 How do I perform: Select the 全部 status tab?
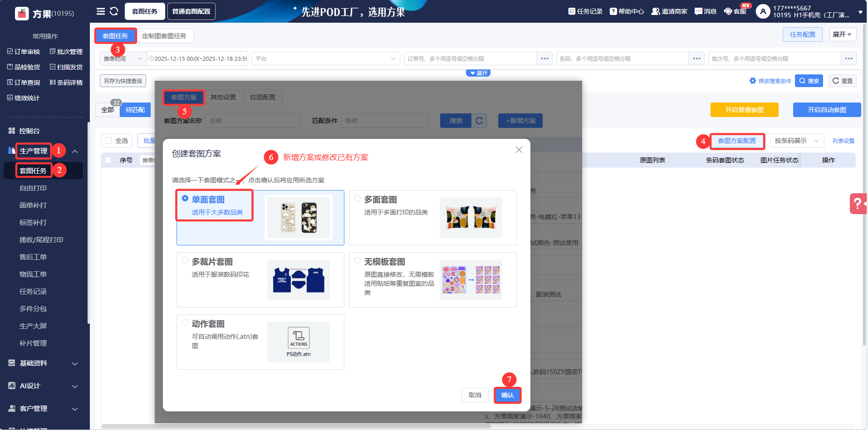pyautogui.click(x=108, y=110)
